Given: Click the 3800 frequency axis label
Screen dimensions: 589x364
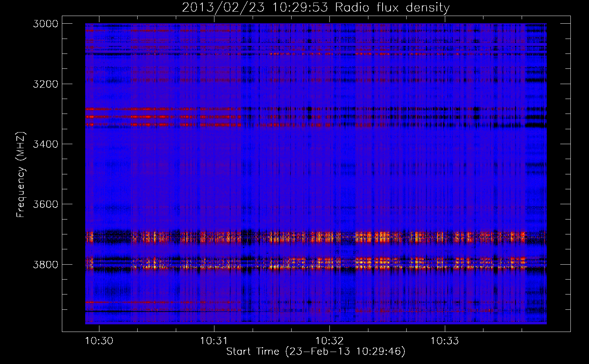Looking at the screenshot, I should pyautogui.click(x=46, y=265).
